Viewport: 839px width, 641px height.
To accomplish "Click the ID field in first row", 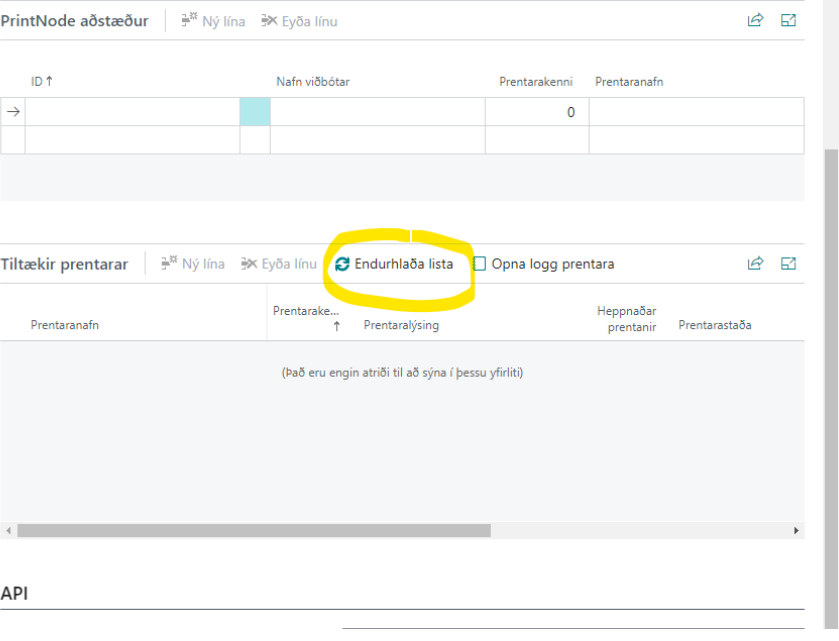I will click(132, 112).
